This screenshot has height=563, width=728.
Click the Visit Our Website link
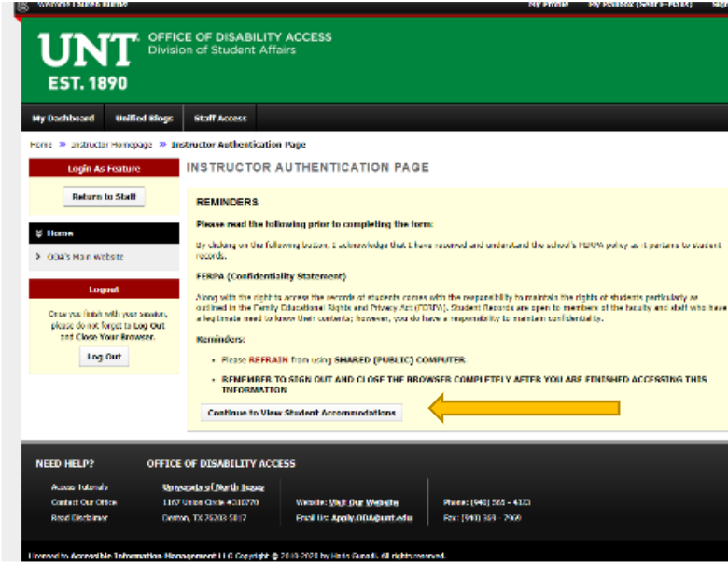pyautogui.click(x=364, y=502)
